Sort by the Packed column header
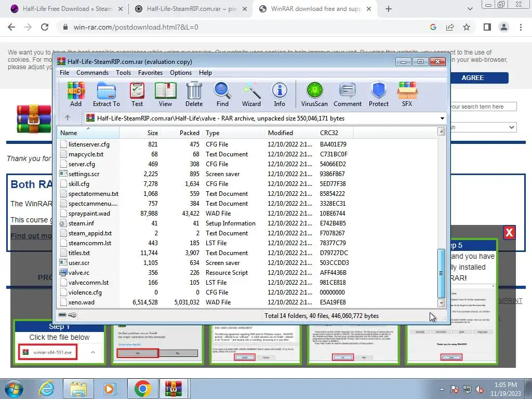 point(181,132)
